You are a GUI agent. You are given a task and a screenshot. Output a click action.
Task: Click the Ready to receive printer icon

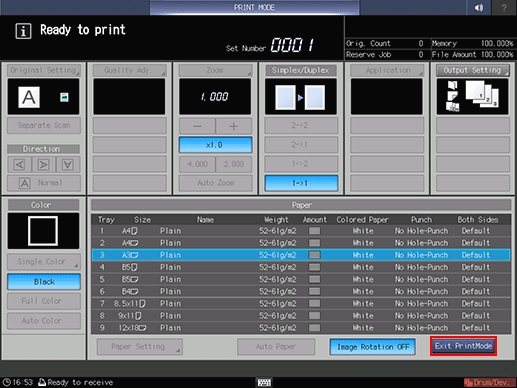point(42,382)
